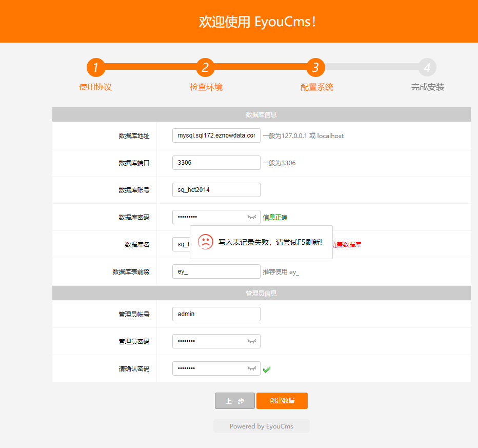Screen dimensions: 478x448
Task: Go back with the 上一步 button
Action: 235,401
